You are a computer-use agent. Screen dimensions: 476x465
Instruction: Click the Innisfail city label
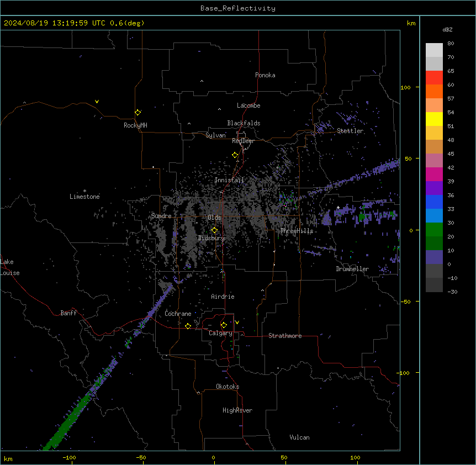(229, 180)
